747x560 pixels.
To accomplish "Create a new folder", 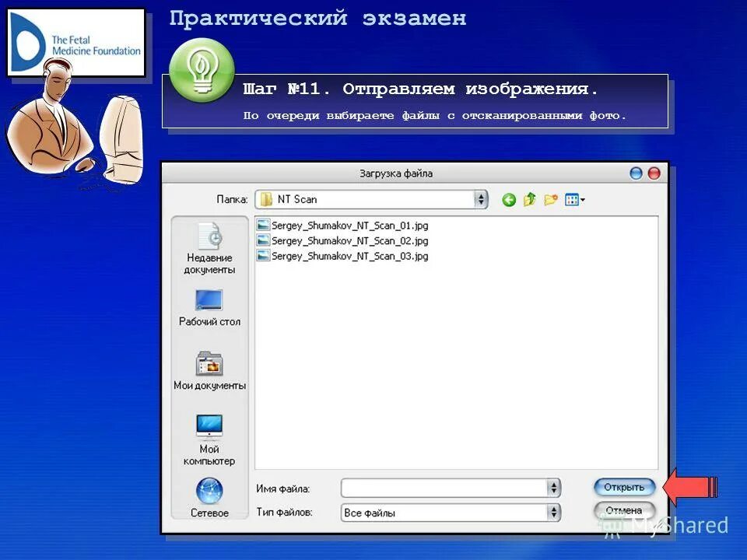I will (x=551, y=200).
